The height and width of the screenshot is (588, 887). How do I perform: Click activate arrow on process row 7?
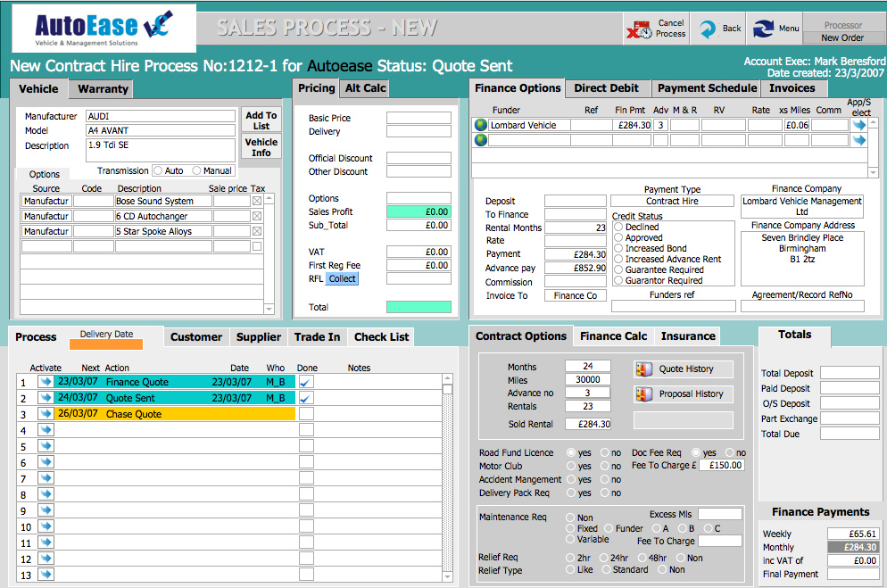[x=46, y=477]
